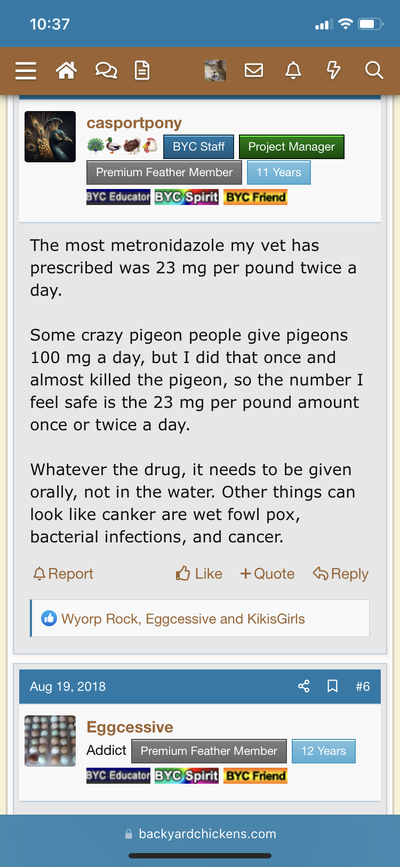Open the search magnifier icon
Screen dimensions: 400x867
(x=374, y=71)
